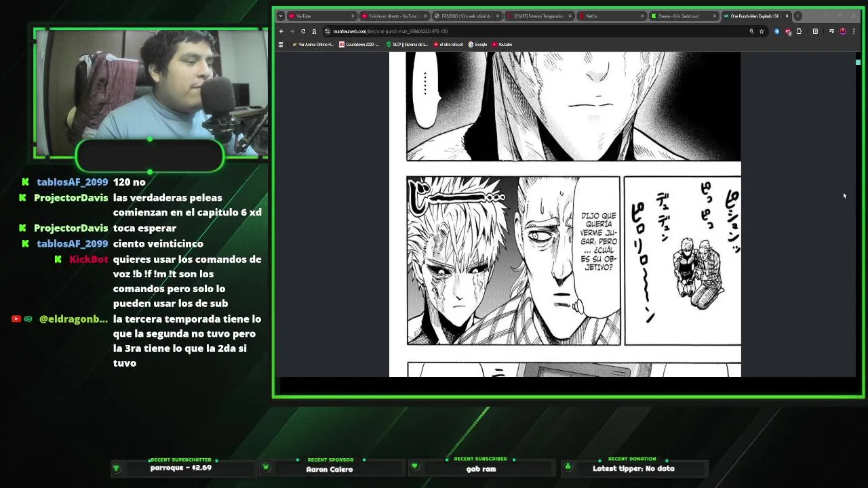Click the heart icon beside gab ram
868x488 pixels.
pyautogui.click(x=415, y=466)
